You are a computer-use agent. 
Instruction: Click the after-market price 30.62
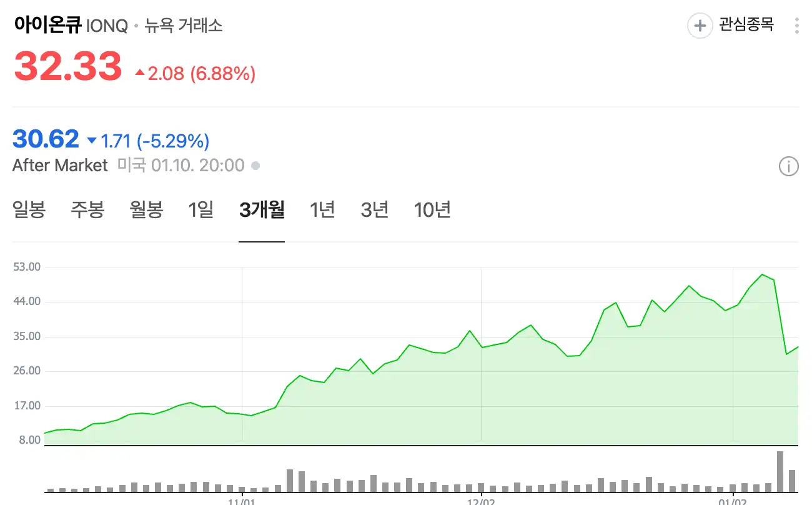(46, 139)
